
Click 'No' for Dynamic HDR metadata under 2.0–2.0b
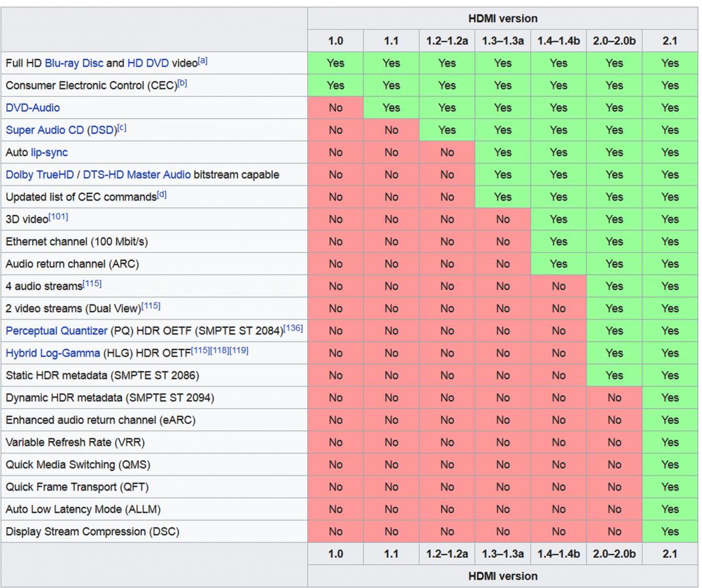click(x=614, y=398)
